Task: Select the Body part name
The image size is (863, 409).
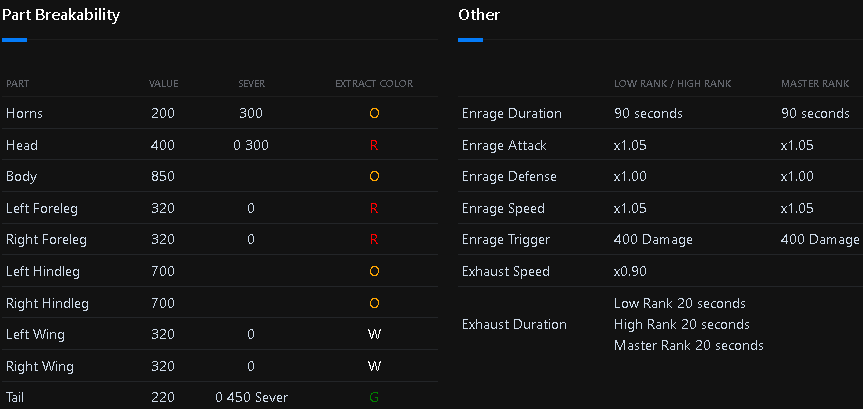Action: 21,177
